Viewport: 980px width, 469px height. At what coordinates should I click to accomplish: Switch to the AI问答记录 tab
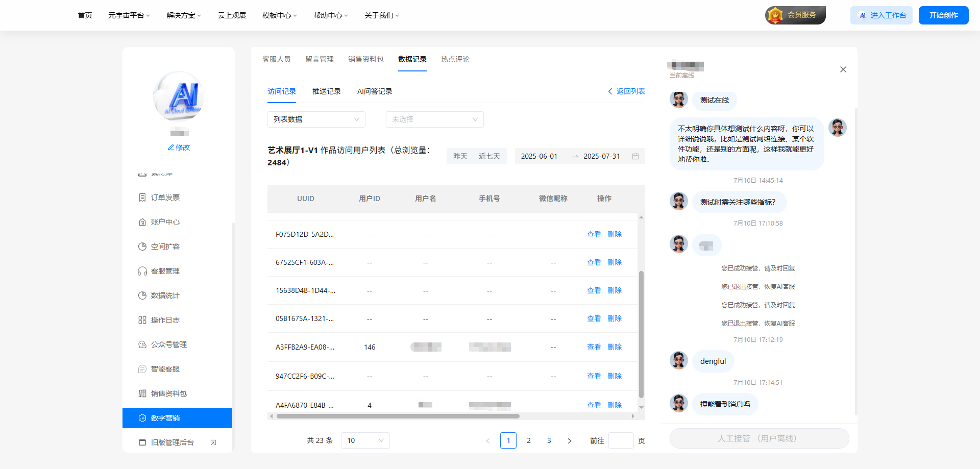tap(374, 91)
